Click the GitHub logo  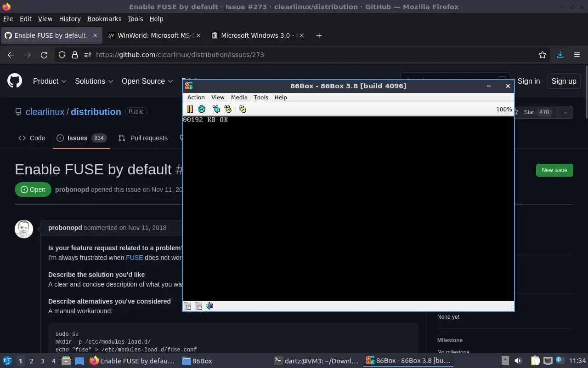(x=15, y=81)
